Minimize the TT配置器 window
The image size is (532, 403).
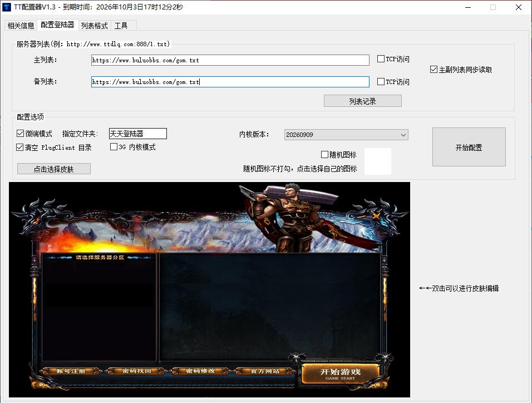point(468,7)
